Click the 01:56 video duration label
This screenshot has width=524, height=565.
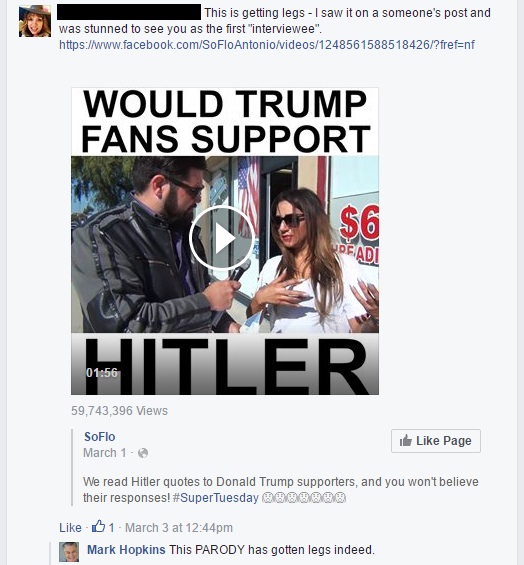pos(102,373)
